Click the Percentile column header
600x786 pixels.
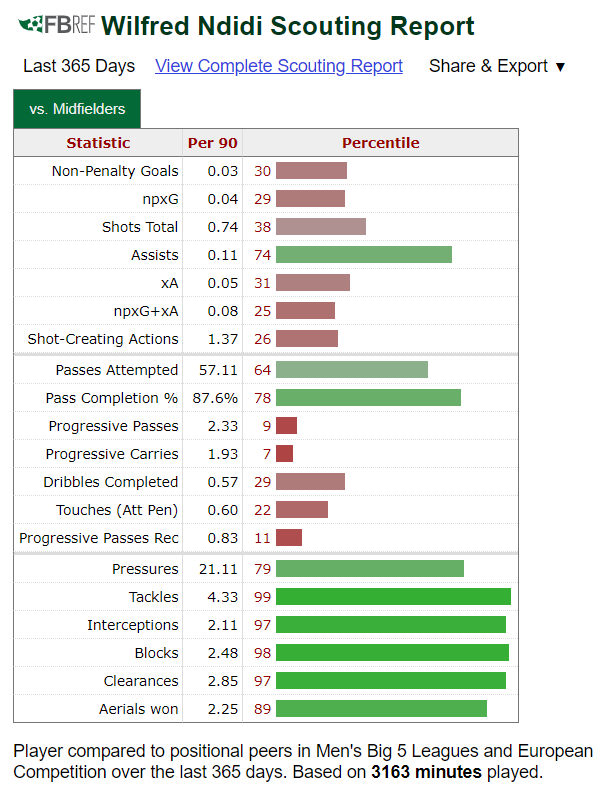coord(380,143)
